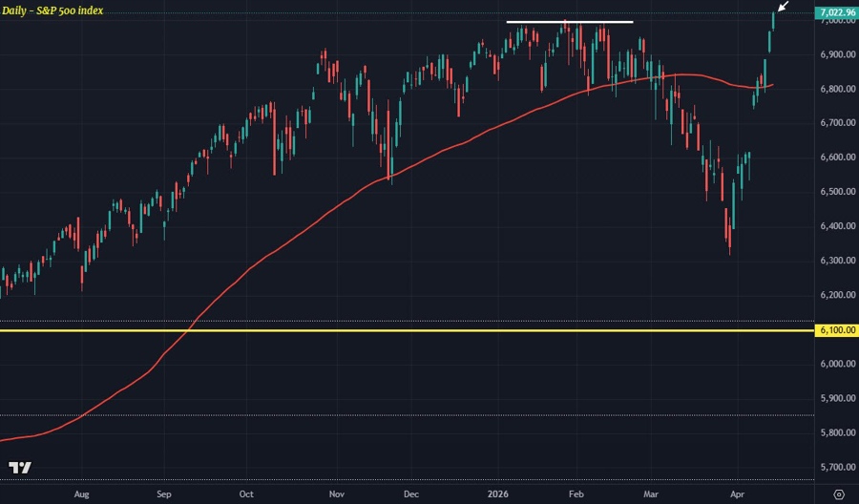The height and width of the screenshot is (504, 859).
Task: Click the 5,900.00 price axis label
Action: pos(838,398)
